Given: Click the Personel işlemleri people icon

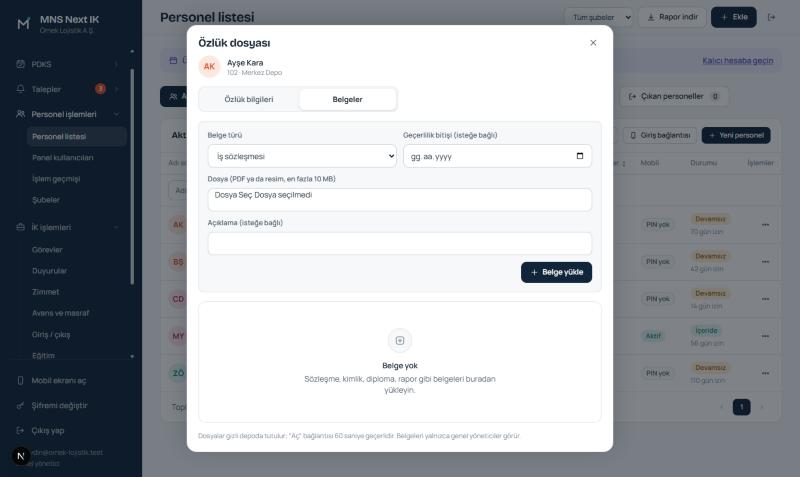Looking at the screenshot, I should pyautogui.click(x=20, y=114).
